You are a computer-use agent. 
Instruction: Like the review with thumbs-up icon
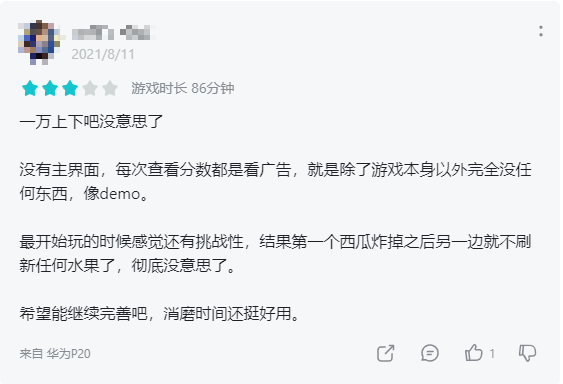474,353
